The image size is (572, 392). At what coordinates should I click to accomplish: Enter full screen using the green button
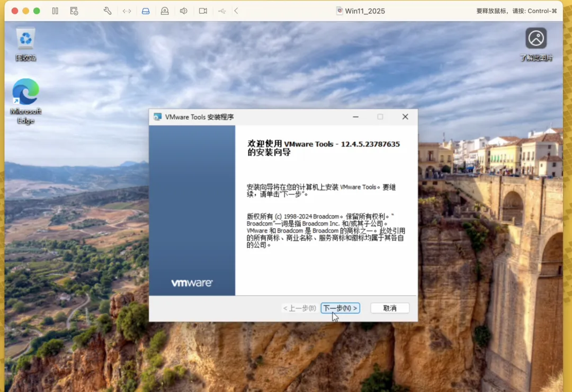point(37,11)
